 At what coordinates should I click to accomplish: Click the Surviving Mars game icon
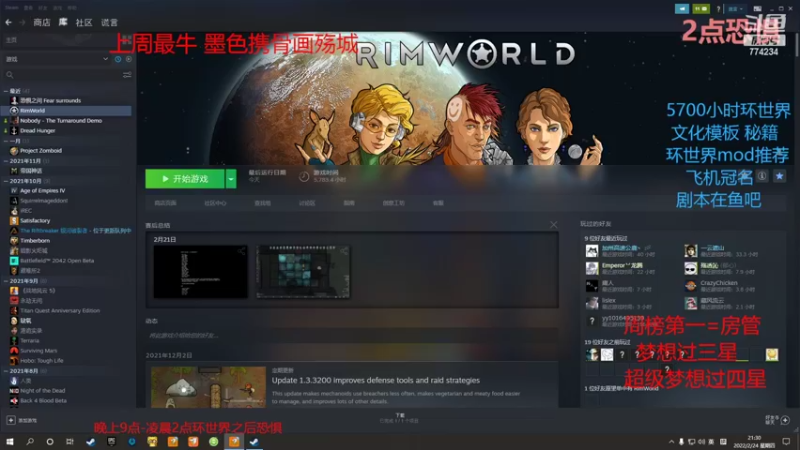[x=14, y=351]
